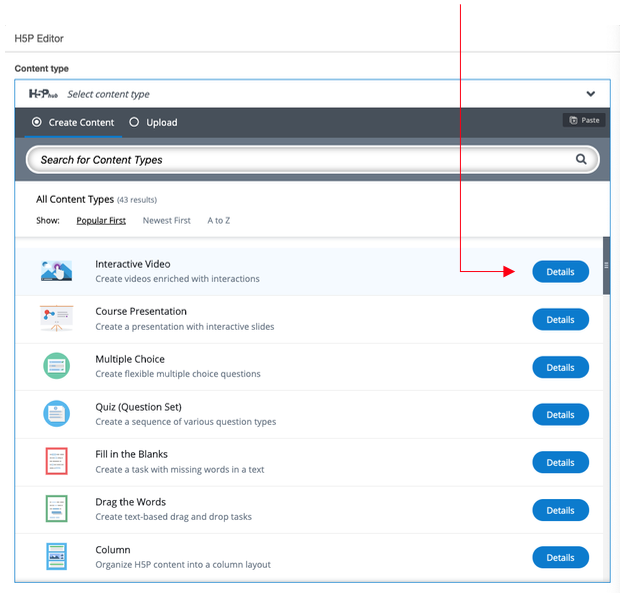
Task: Open Details for Column
Action: point(561,557)
